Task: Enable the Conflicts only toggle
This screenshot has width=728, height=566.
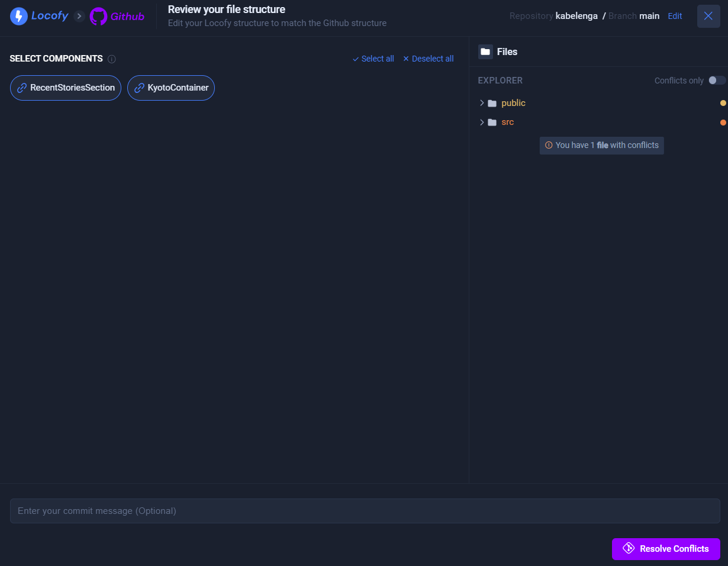Action: click(716, 80)
